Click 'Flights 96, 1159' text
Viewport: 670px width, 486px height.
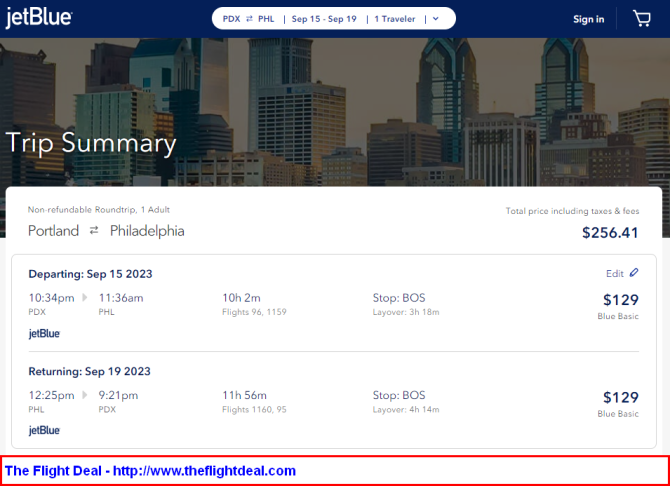click(x=254, y=312)
